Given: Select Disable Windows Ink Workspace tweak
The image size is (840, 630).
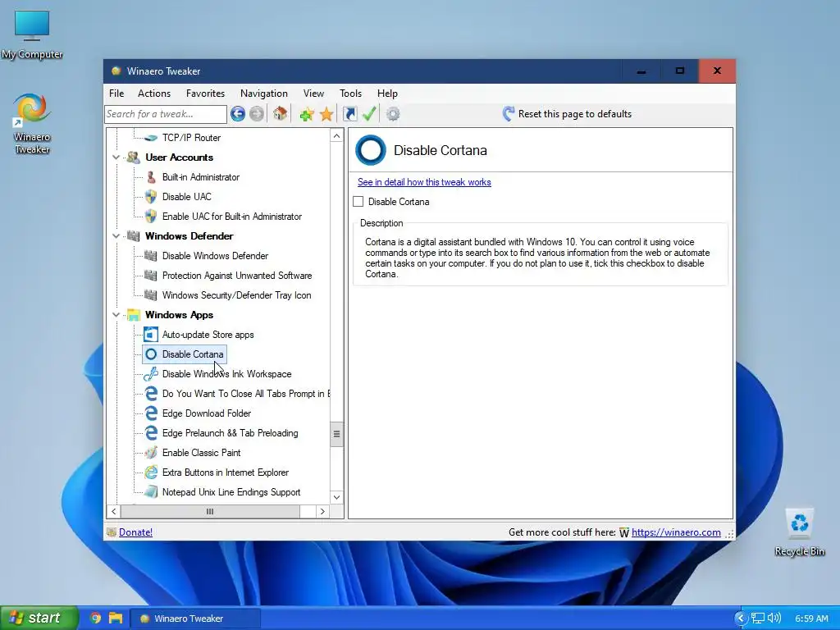Looking at the screenshot, I should click(x=226, y=374).
